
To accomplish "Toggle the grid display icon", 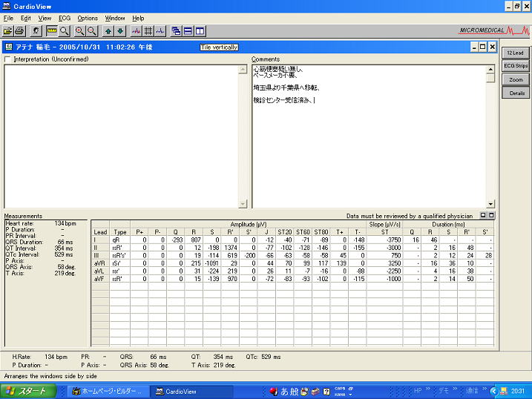I will coord(148,31).
